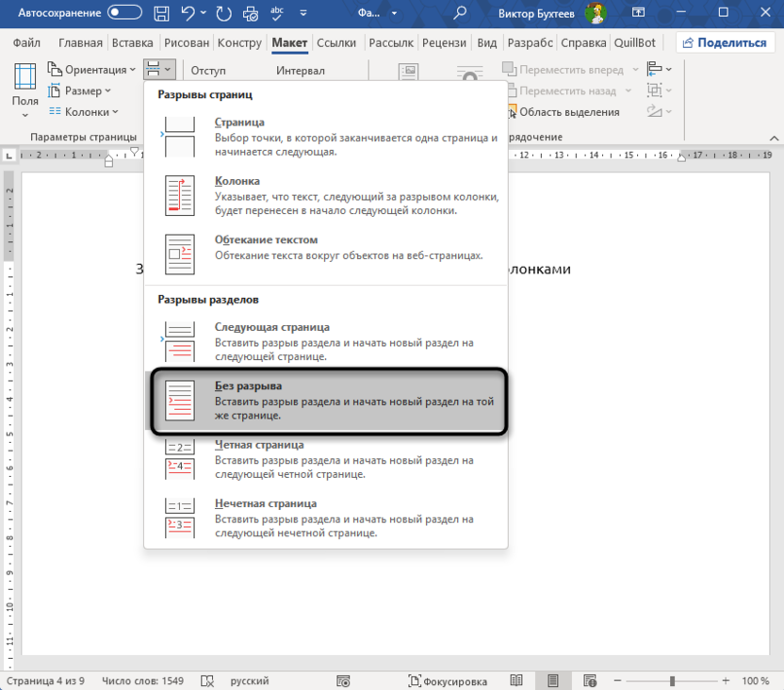Open the Колонки dropdown
The width and height of the screenshot is (784, 690).
[84, 112]
